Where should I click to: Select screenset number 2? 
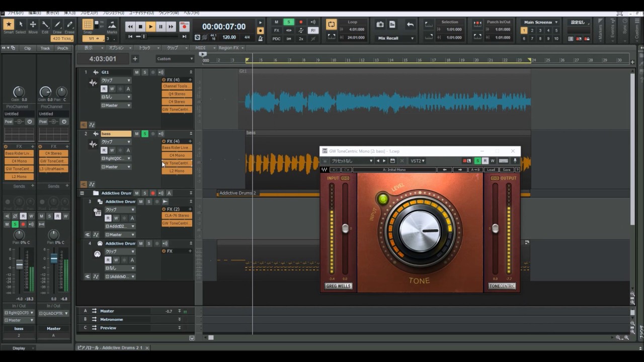532,31
